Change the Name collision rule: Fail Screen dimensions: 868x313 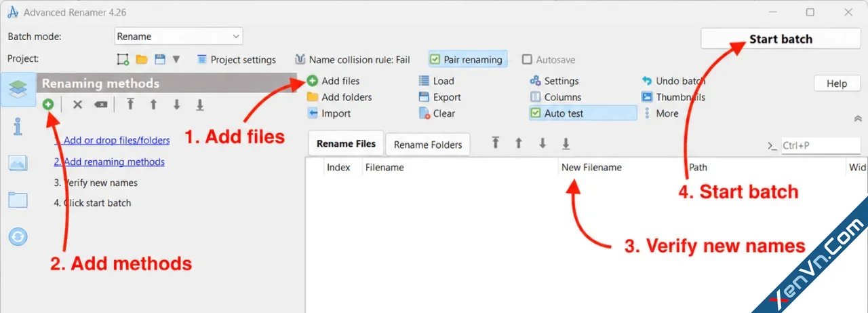click(353, 60)
